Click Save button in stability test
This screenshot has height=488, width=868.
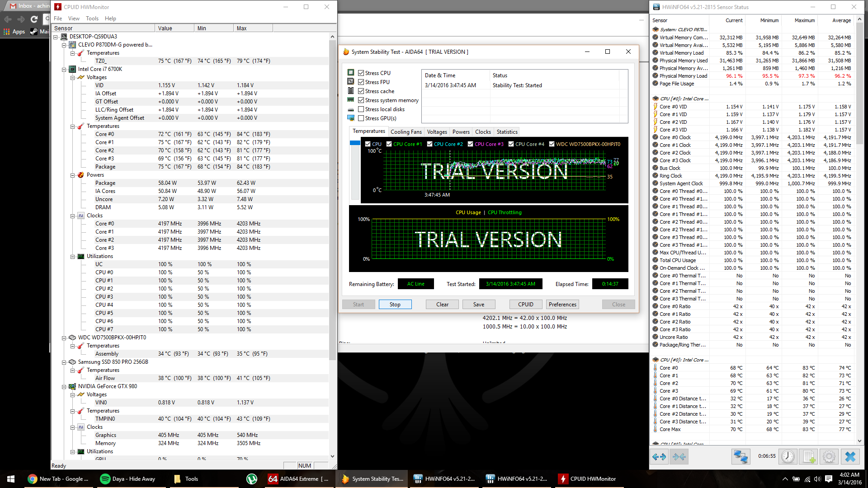479,305
